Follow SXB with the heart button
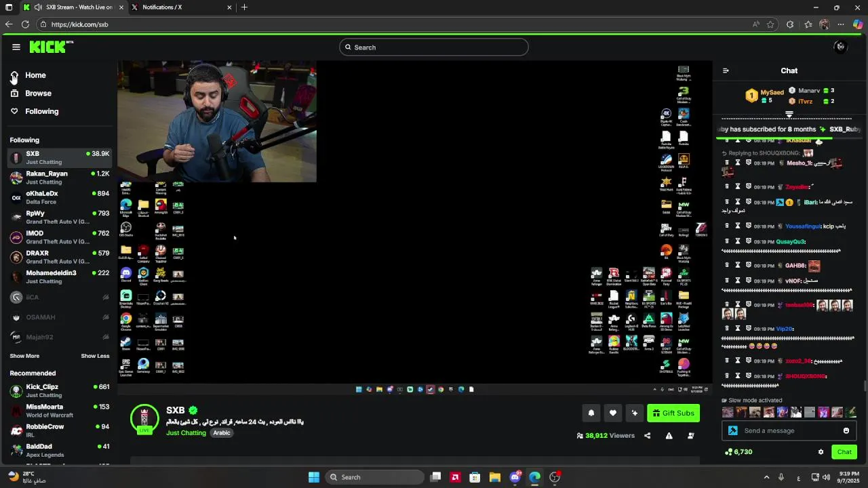The height and width of the screenshot is (488, 868). [613, 413]
